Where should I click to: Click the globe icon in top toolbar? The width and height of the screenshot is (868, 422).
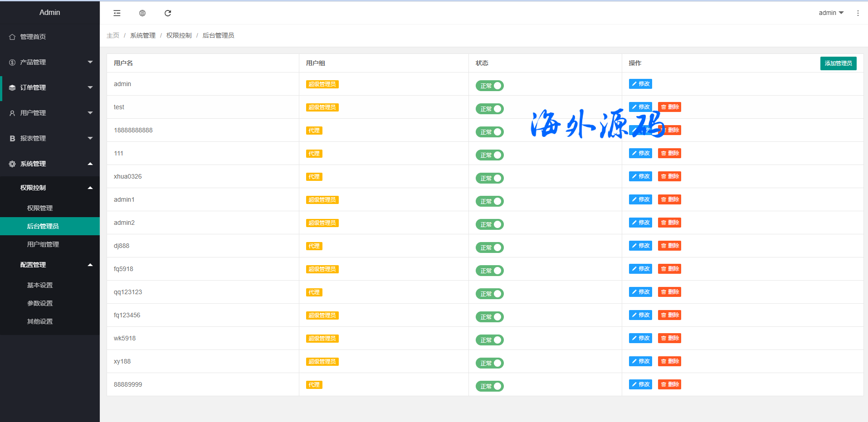pyautogui.click(x=142, y=13)
